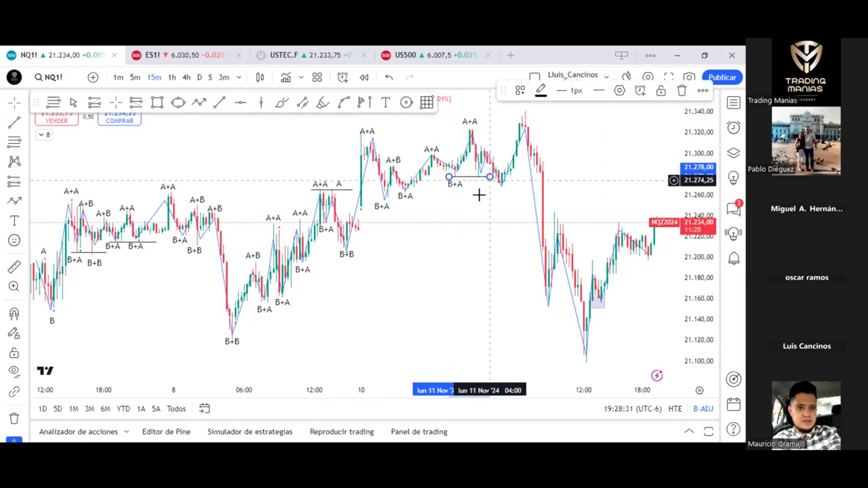Hide all drawings with eye icon
The height and width of the screenshot is (488, 868).
(14, 371)
